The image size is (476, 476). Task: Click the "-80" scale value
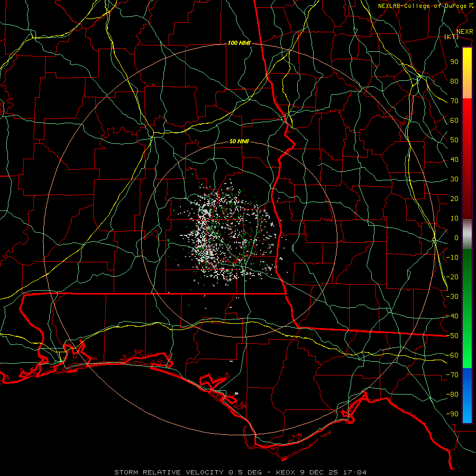point(452,395)
